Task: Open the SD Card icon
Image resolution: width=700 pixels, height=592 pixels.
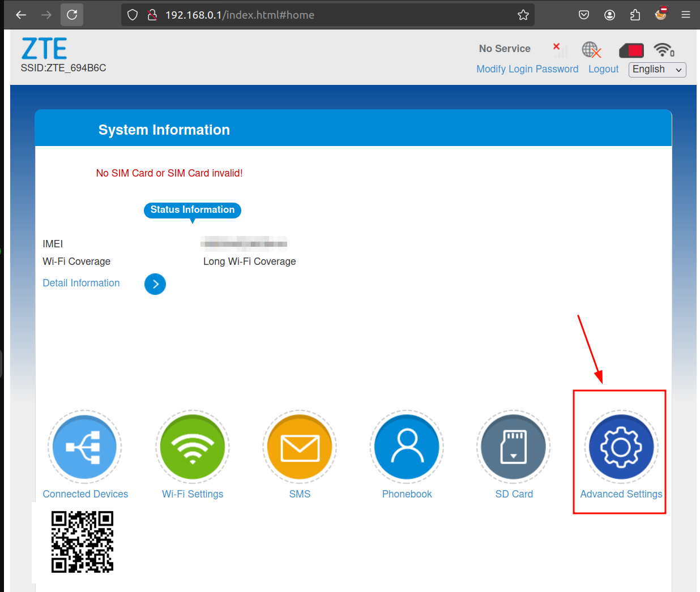Action: 514,447
